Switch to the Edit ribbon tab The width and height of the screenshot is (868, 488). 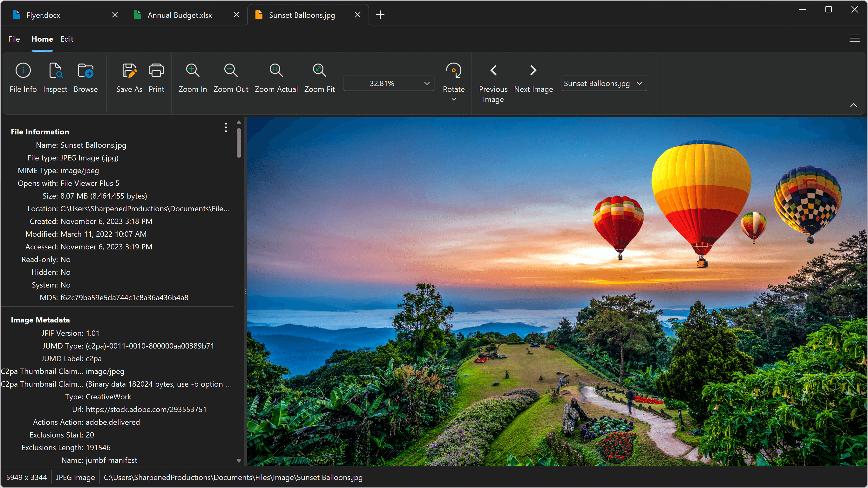(x=67, y=39)
